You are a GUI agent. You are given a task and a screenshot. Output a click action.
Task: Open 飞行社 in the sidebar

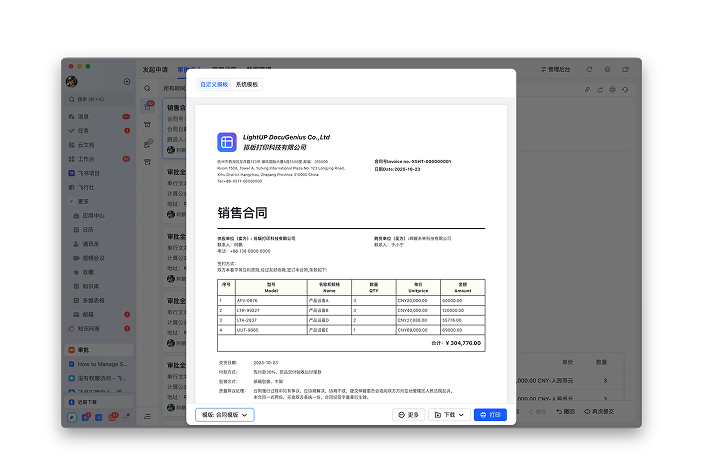pyautogui.click(x=100, y=187)
